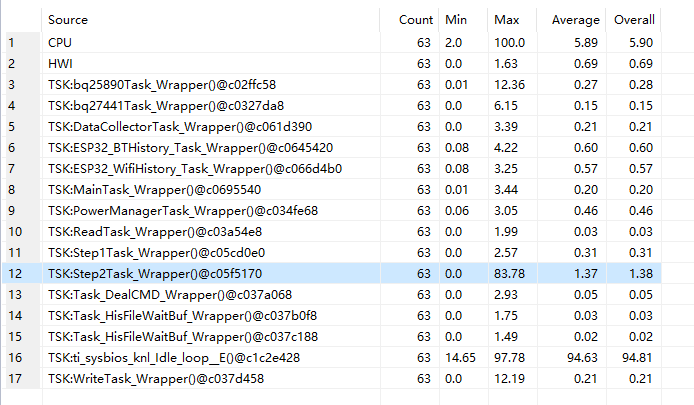Select TSK:Step1Task_Wrapper()@c05cd0e0 row
Viewport: 694px width, 405px height.
[x=334, y=253]
